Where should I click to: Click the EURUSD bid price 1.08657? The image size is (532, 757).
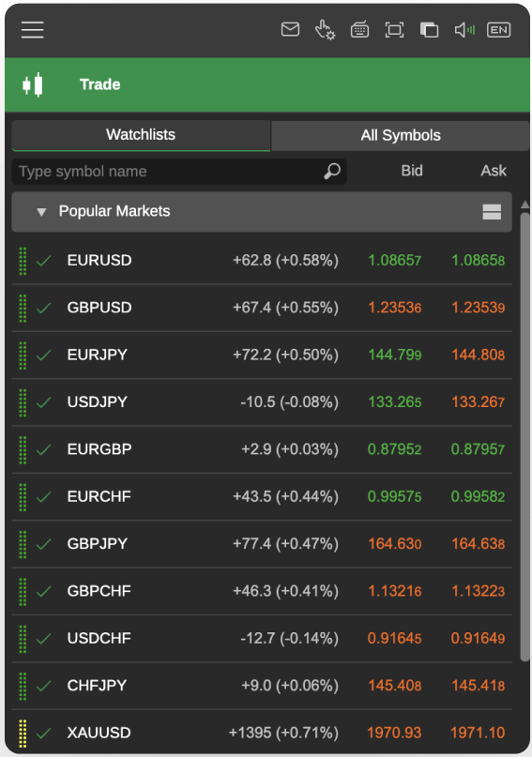(395, 261)
